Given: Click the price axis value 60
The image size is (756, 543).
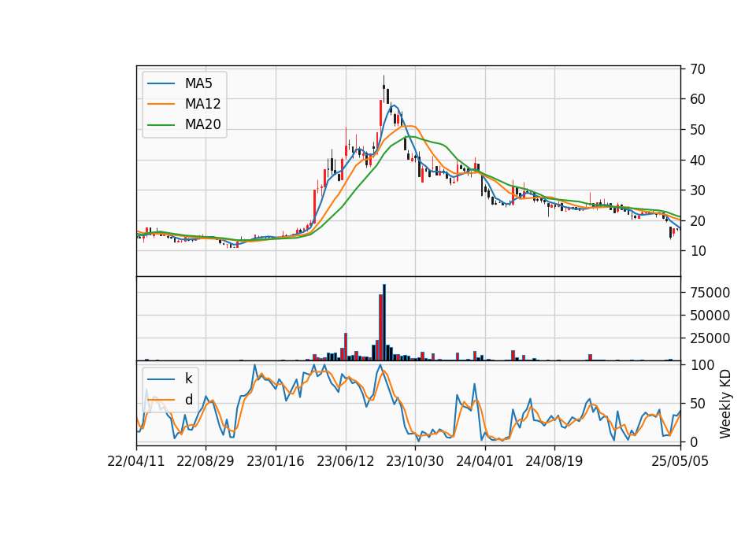Looking at the screenshot, I should pos(698,99).
